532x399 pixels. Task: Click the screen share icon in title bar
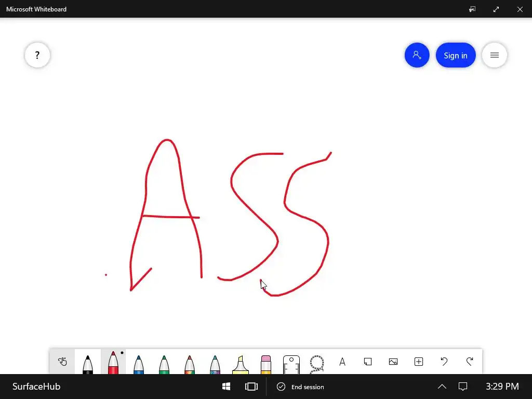472,9
